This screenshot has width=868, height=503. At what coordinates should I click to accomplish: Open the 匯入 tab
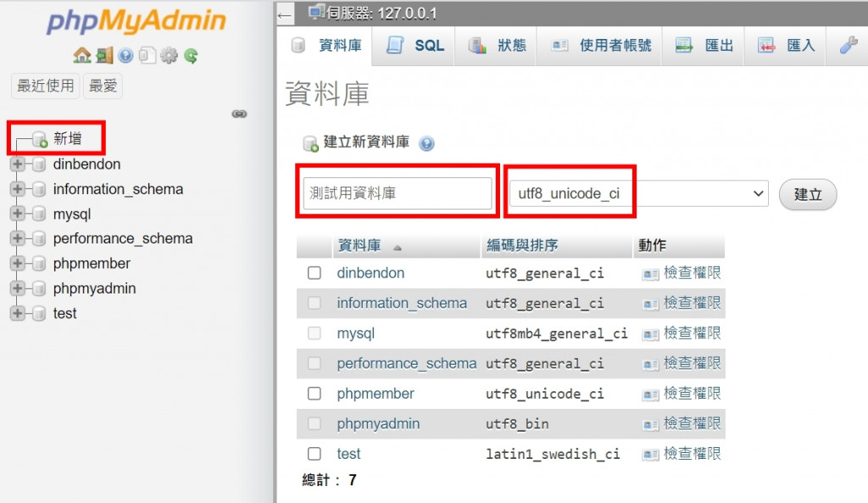click(786, 46)
